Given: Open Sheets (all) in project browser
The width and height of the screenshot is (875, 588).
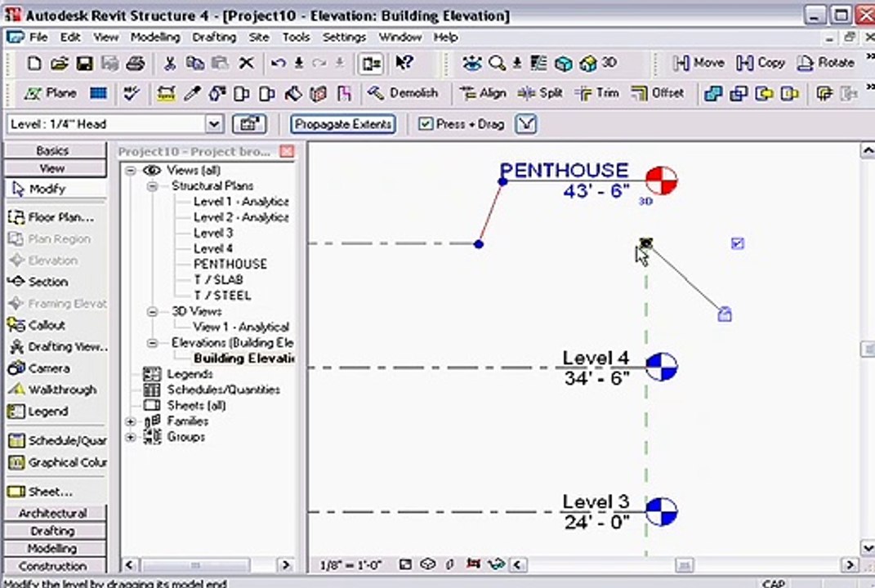Looking at the screenshot, I should click(196, 406).
